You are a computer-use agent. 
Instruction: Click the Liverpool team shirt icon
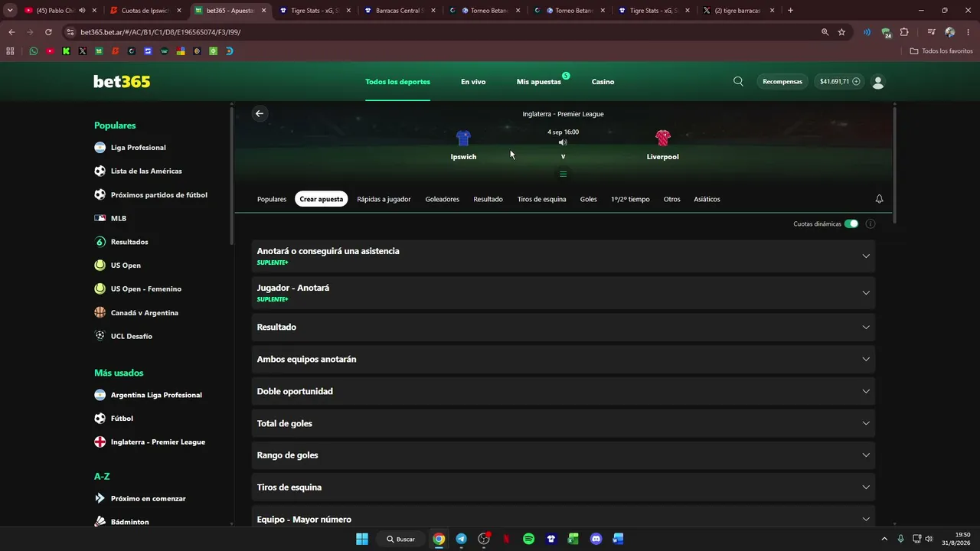coord(663,138)
